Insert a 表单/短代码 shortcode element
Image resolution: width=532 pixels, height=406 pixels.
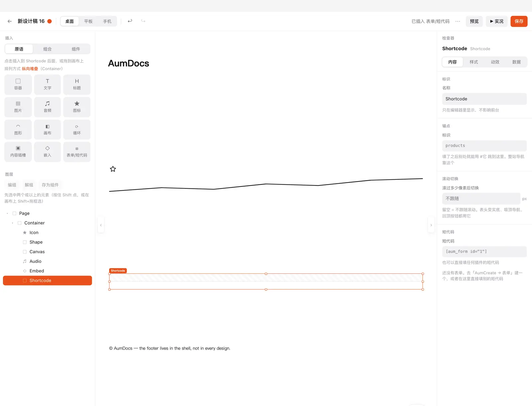pyautogui.click(x=77, y=152)
